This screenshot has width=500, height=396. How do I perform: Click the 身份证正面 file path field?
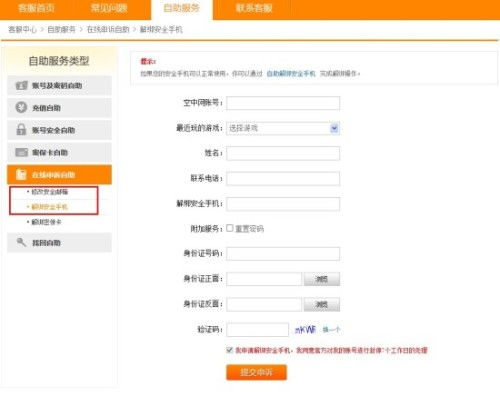coord(264,279)
